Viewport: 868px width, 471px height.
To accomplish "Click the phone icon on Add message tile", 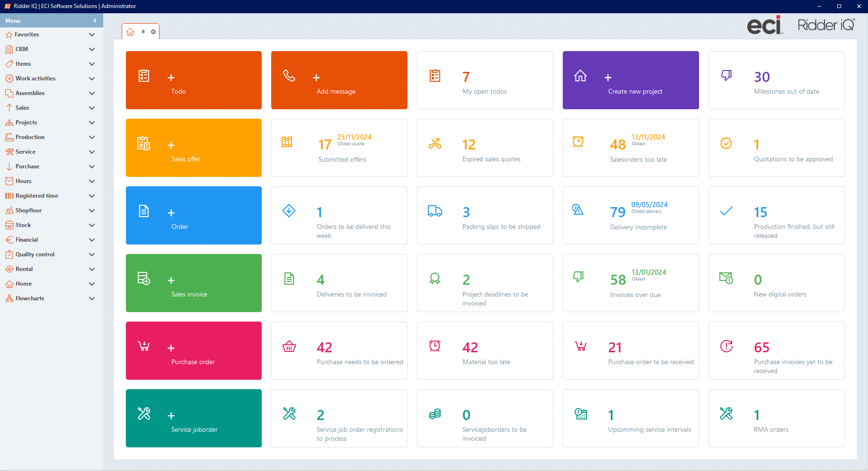I will pos(289,76).
